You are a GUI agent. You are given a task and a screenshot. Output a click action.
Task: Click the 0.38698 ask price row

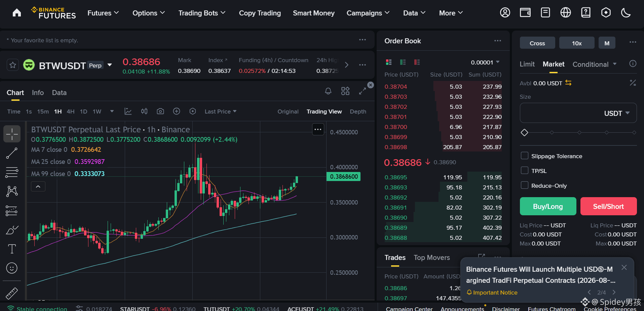[443, 147]
